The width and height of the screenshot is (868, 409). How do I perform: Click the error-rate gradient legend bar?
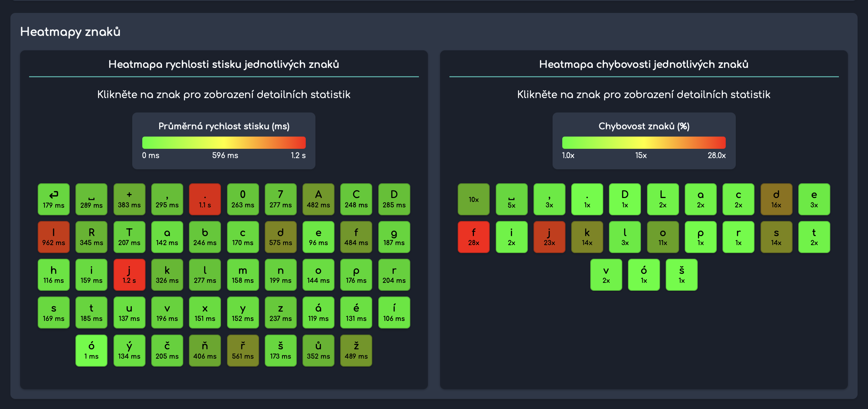(x=644, y=143)
